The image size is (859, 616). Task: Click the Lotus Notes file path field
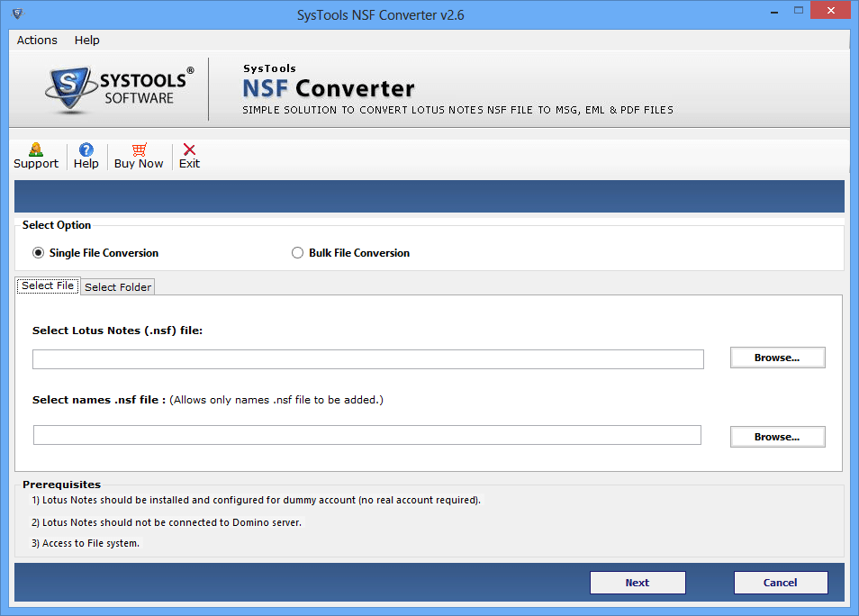(x=367, y=358)
